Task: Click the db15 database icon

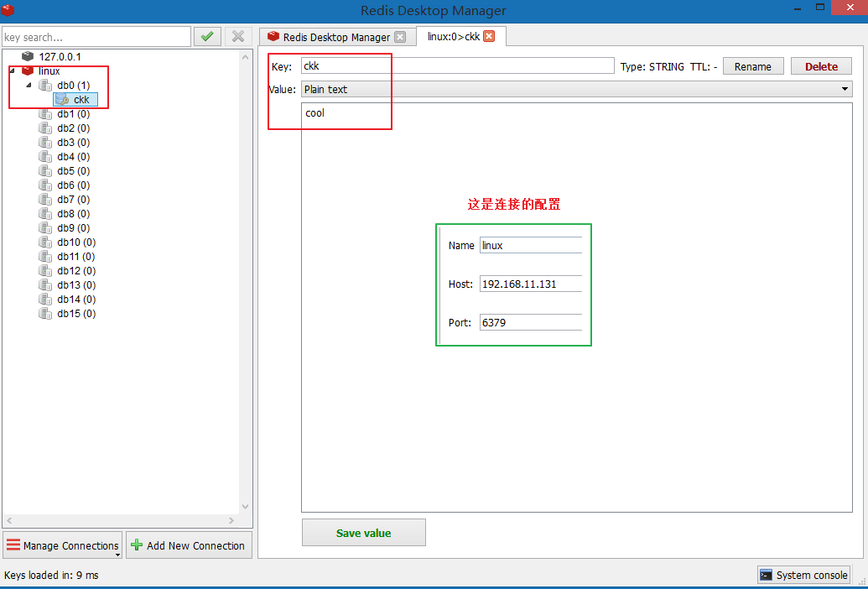Action: pos(45,313)
